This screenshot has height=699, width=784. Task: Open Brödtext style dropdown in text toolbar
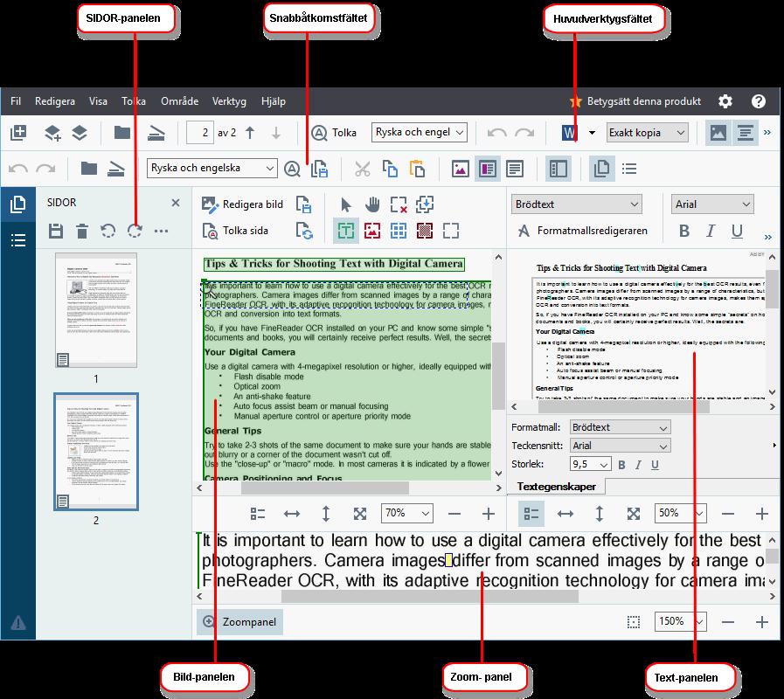pyautogui.click(x=577, y=204)
